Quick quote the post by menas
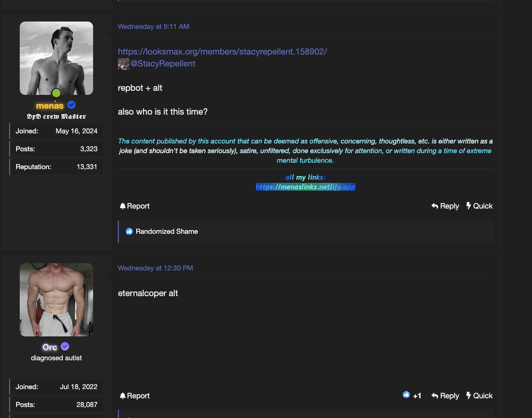 [479, 206]
